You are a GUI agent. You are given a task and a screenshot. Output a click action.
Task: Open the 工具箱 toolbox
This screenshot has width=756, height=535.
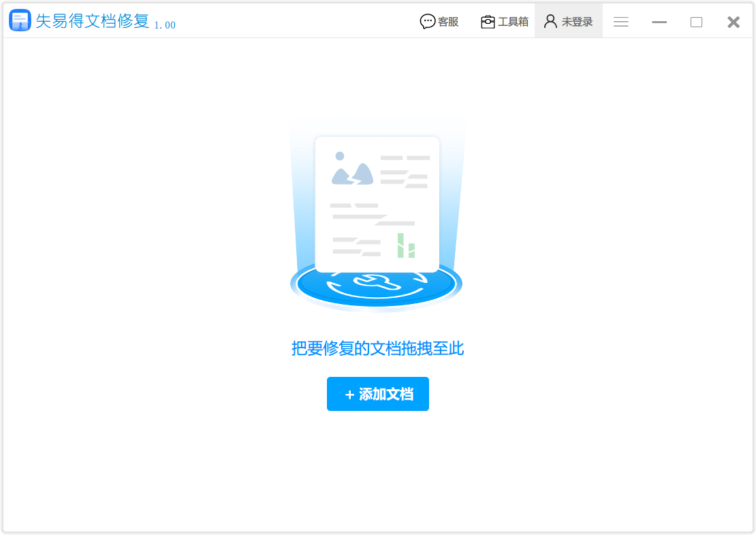click(x=504, y=22)
